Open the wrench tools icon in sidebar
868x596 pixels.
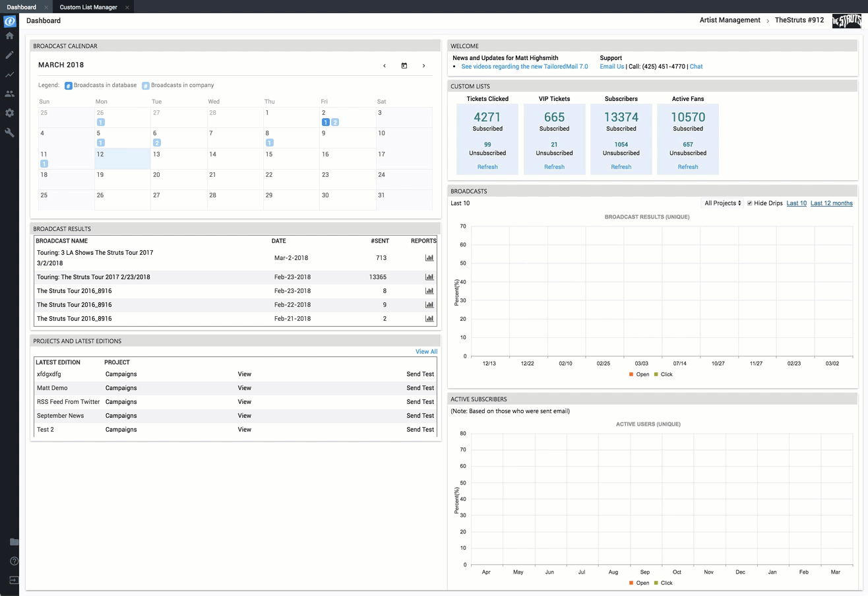pos(9,133)
